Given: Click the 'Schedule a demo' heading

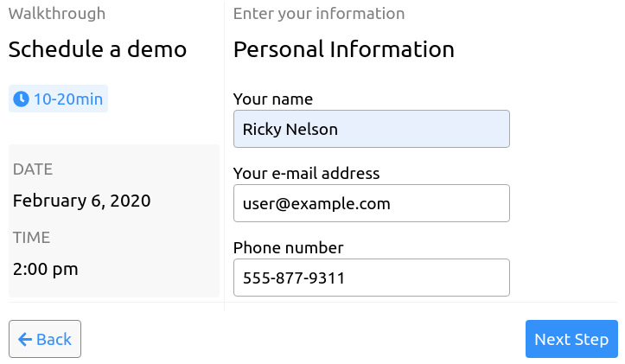Looking at the screenshot, I should [x=98, y=49].
